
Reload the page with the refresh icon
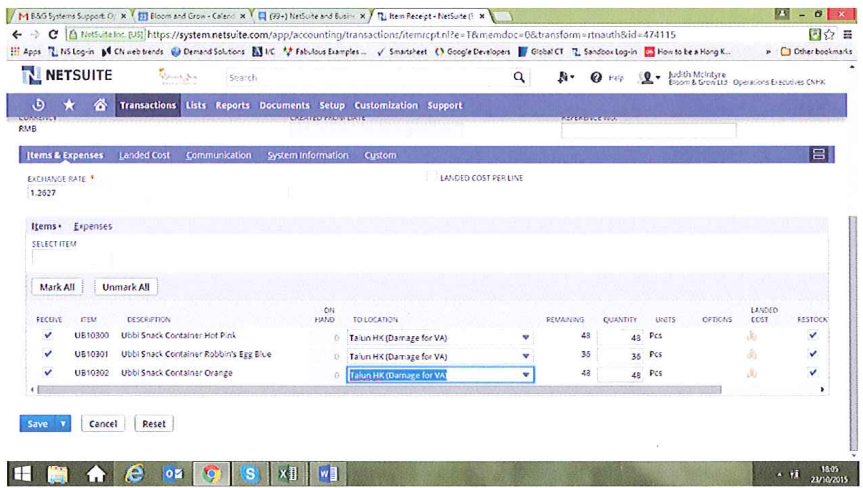pyautogui.click(x=53, y=35)
